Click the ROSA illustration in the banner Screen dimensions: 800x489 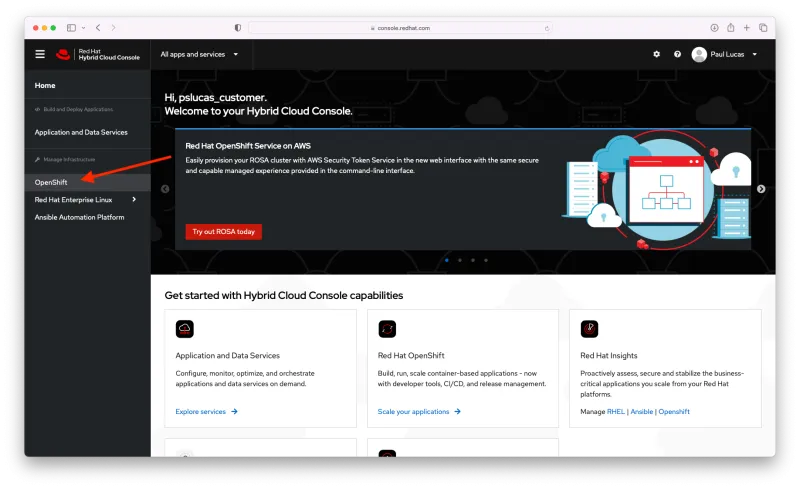657,190
